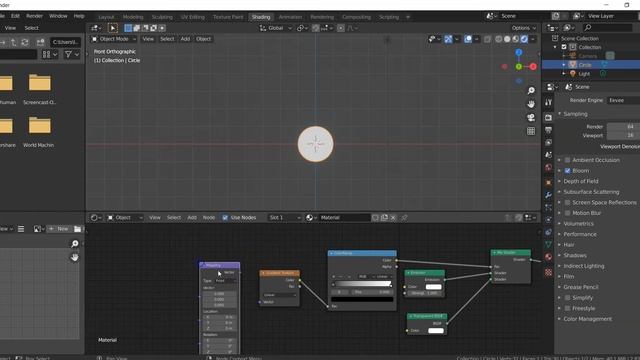
Task: Open the viewport Add menu
Action: pyautogui.click(x=185, y=39)
